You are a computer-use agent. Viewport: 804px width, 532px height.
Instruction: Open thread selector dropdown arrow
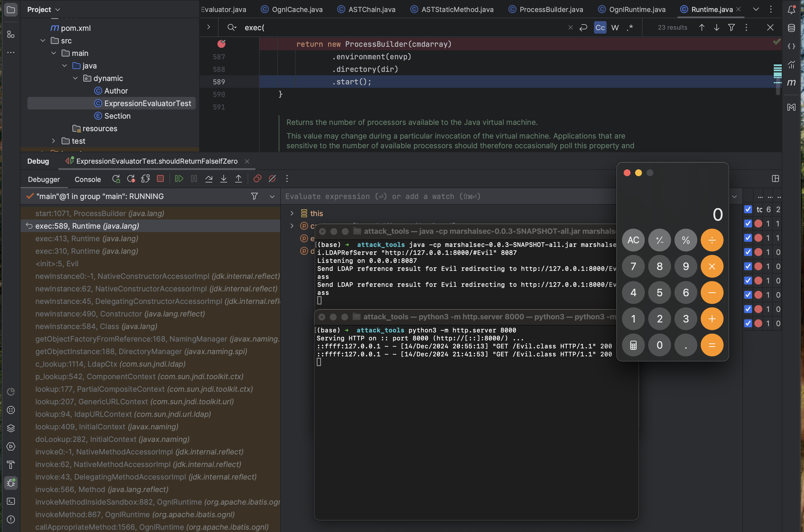coord(272,196)
